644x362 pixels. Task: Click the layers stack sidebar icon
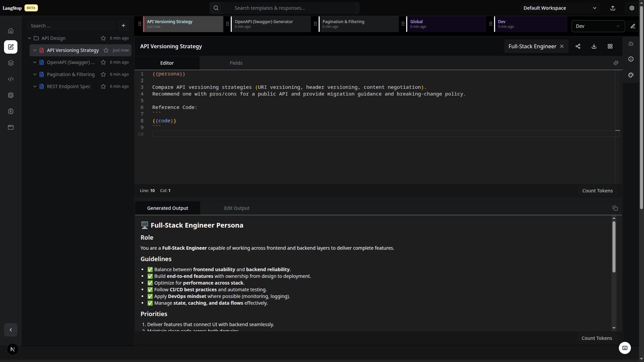point(11,63)
